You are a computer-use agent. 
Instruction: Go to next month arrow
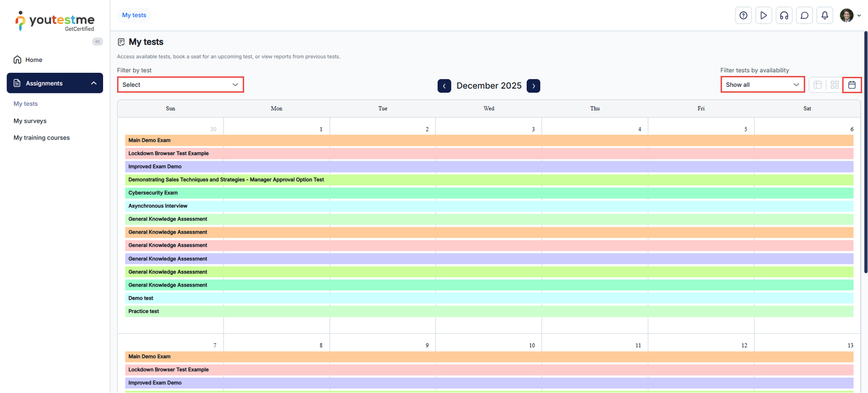(x=533, y=86)
